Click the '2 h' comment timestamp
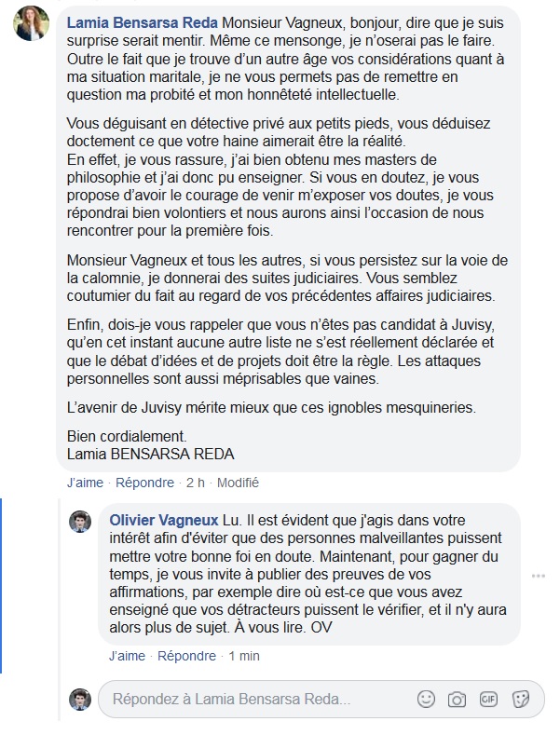Viewport: 560px width, 735px height. point(195,483)
